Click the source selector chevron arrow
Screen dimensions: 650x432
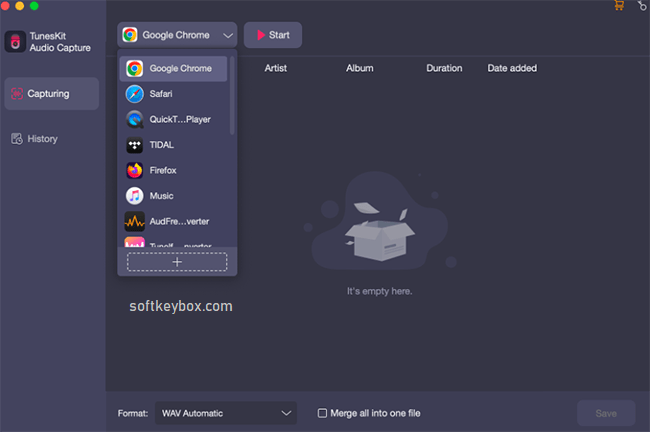[x=228, y=36]
